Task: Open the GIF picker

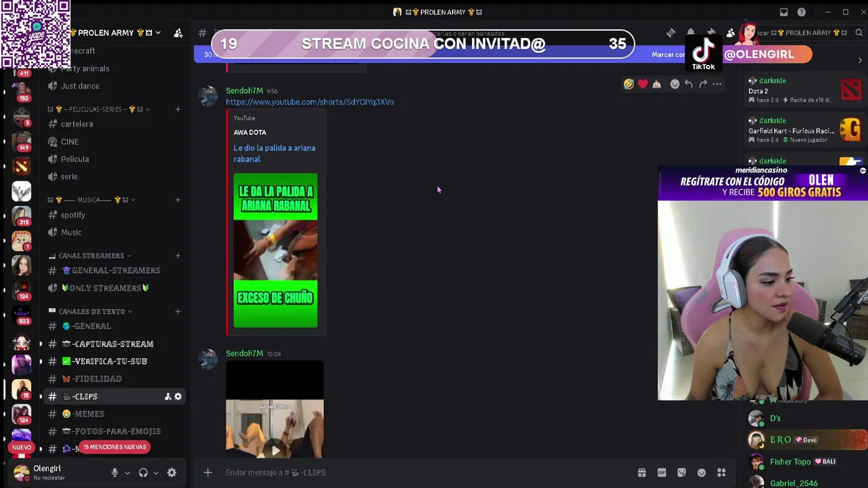Action: coord(662,472)
